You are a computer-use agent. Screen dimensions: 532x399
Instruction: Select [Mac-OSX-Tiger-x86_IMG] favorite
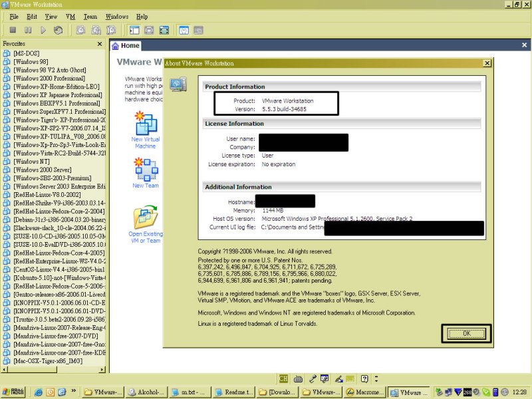pos(48,360)
